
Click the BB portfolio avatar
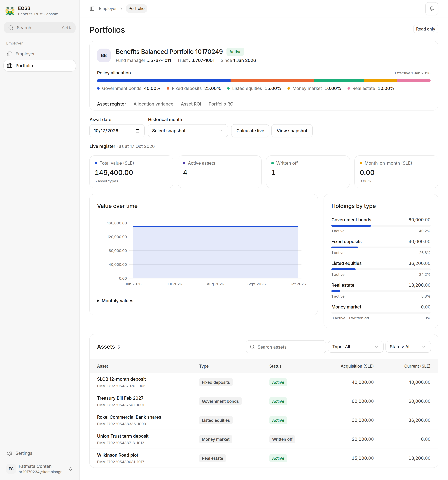[x=104, y=55]
